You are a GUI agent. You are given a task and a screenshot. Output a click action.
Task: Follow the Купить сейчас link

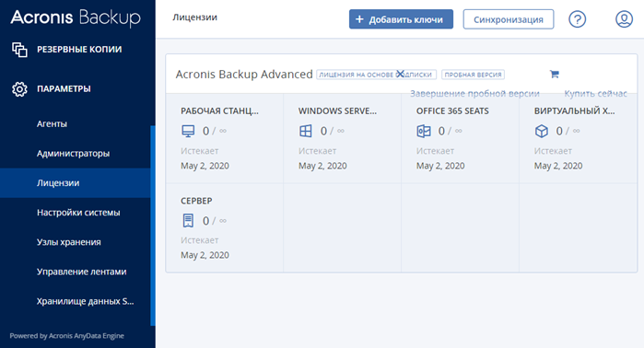click(x=595, y=94)
